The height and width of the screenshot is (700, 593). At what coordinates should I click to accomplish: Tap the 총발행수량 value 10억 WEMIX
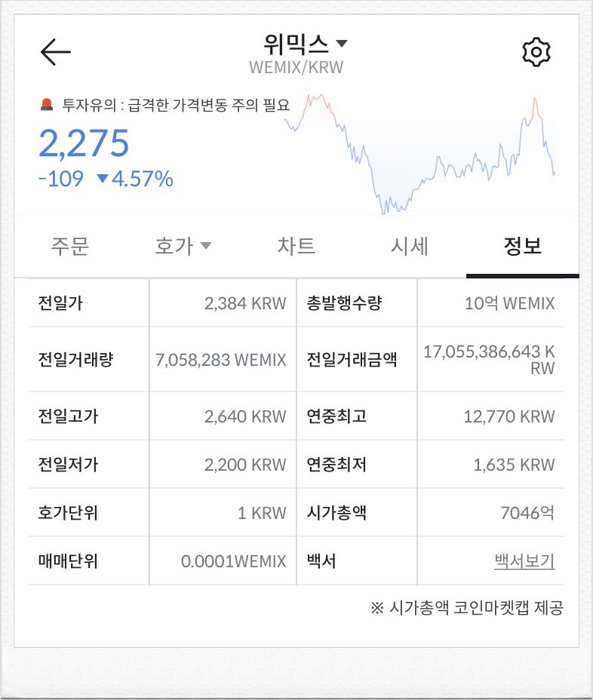[x=509, y=303]
